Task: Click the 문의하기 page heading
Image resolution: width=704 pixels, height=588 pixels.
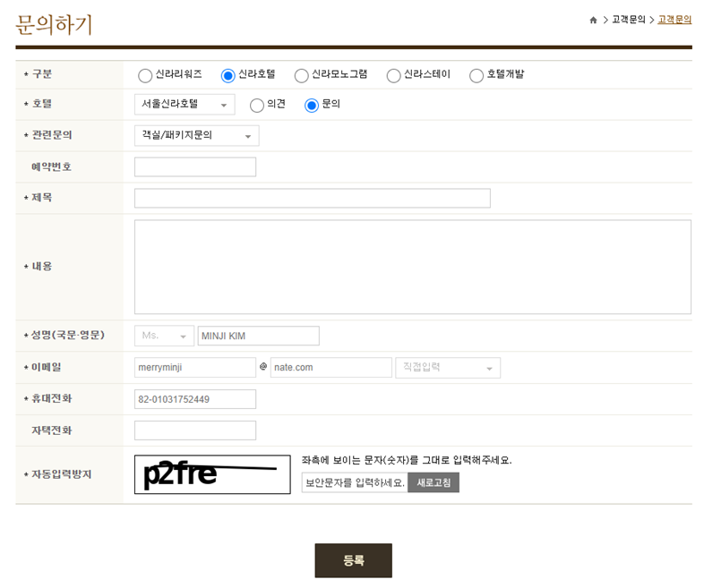Action: (x=54, y=24)
